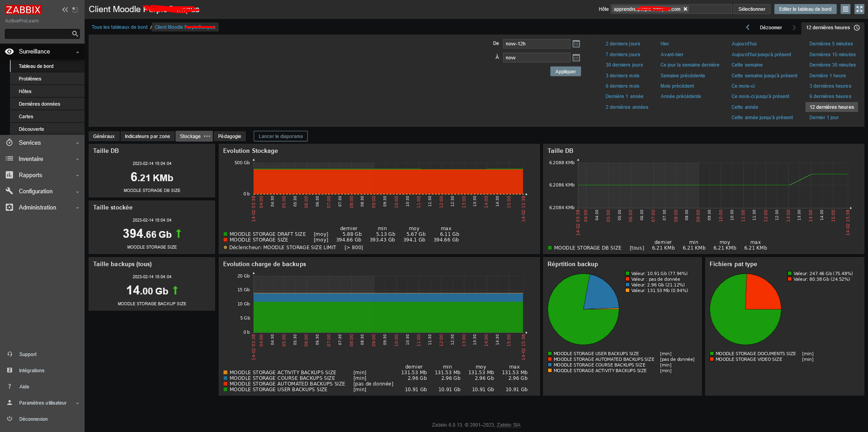Expand the Paramètres utilisateur section

[x=43, y=403]
